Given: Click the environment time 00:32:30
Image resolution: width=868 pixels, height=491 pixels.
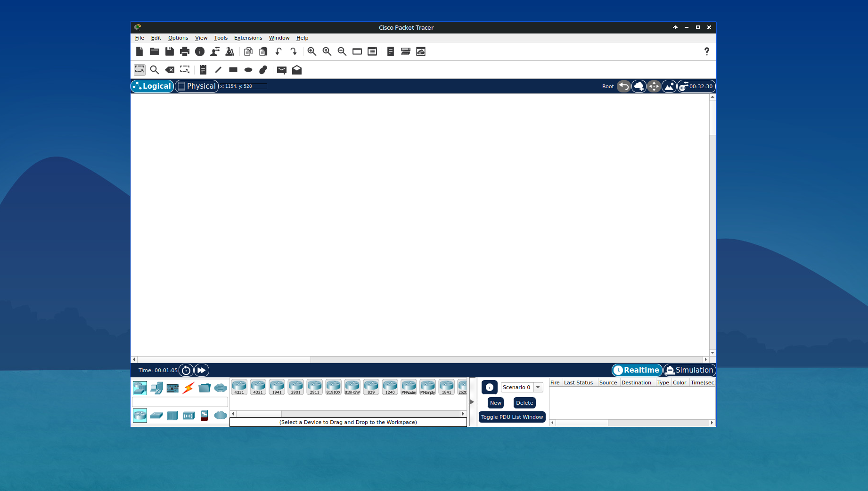Looking at the screenshot, I should [x=697, y=86].
